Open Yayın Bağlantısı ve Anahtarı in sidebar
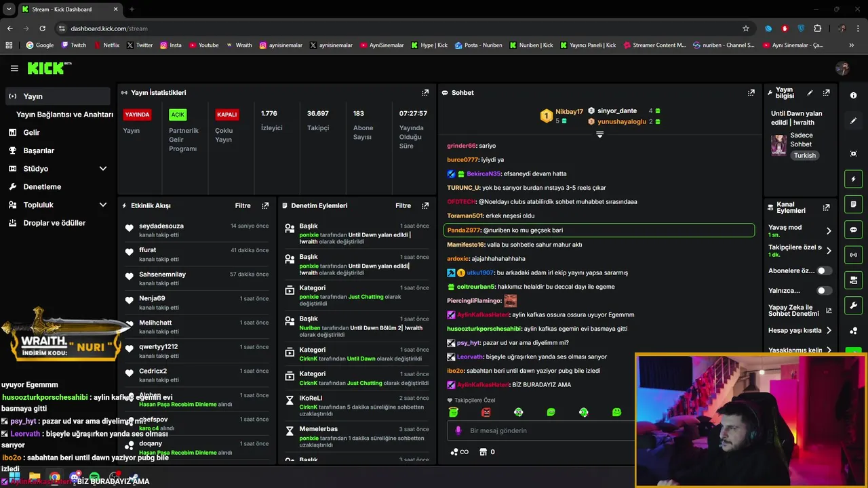Screen dimensions: 868x488 (x=64, y=115)
